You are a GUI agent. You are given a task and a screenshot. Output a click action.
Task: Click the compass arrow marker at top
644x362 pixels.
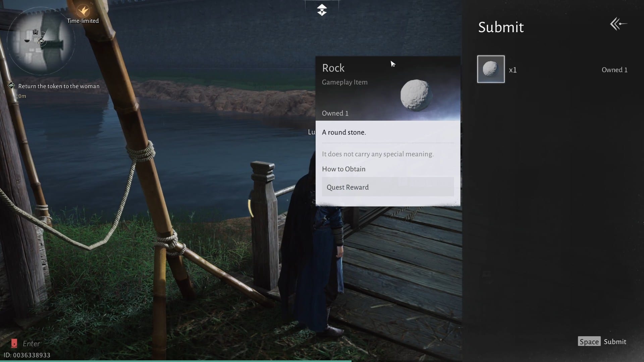pos(322,10)
